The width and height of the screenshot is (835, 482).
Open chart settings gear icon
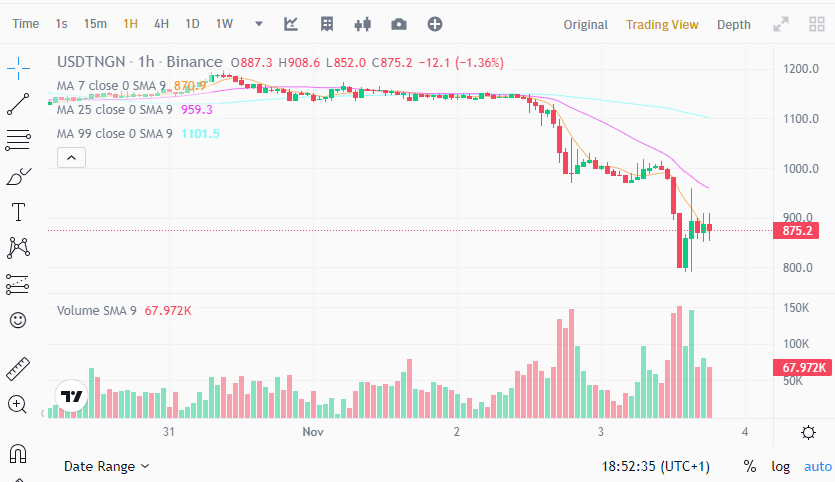click(x=808, y=432)
